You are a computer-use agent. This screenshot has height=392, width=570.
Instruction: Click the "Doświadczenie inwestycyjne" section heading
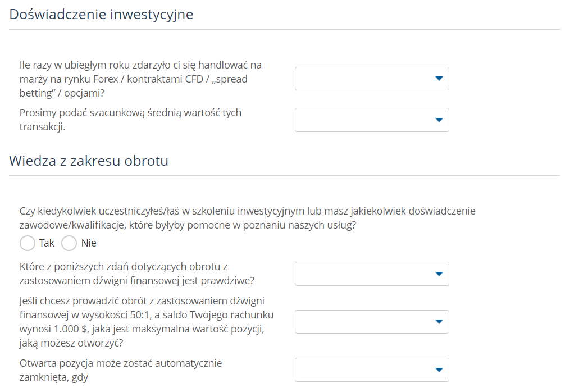101,15
